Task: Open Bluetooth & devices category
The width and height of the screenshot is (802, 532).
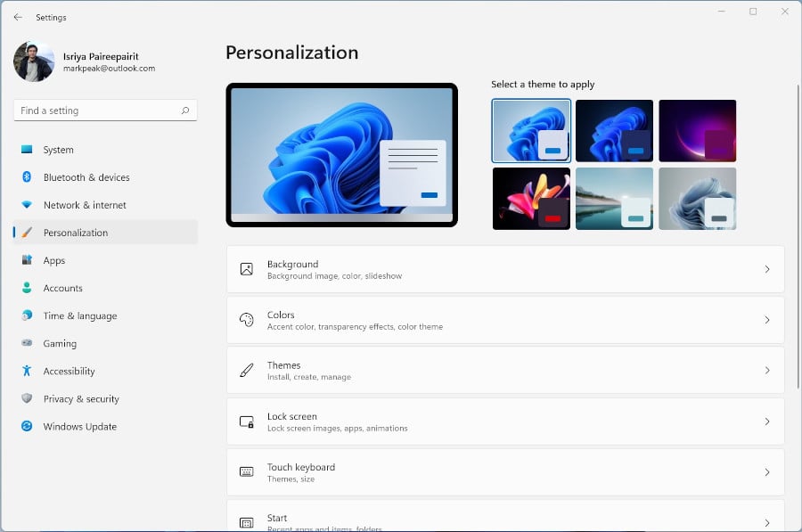Action: click(x=105, y=177)
